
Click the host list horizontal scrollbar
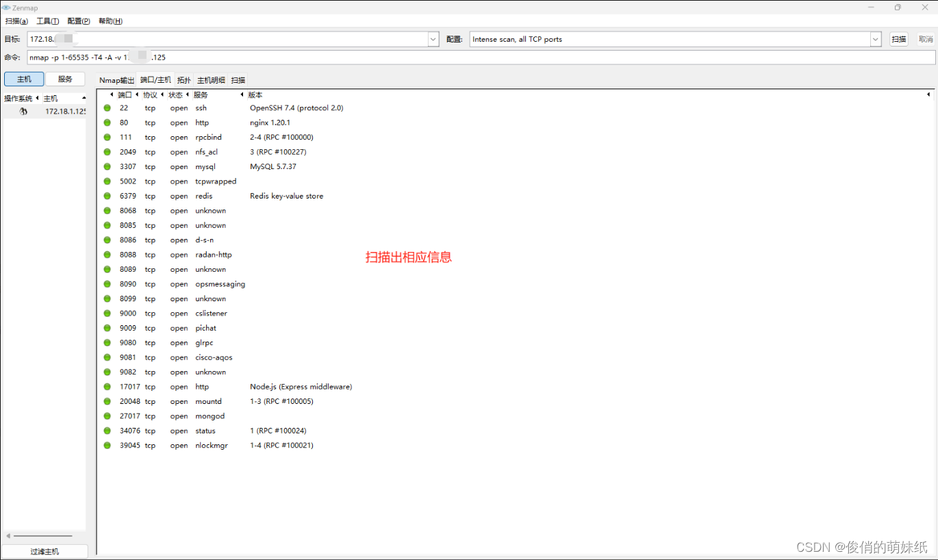point(44,536)
